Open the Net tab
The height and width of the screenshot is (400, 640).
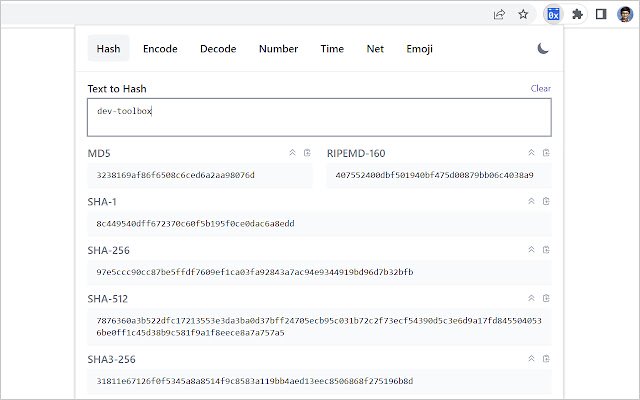375,49
